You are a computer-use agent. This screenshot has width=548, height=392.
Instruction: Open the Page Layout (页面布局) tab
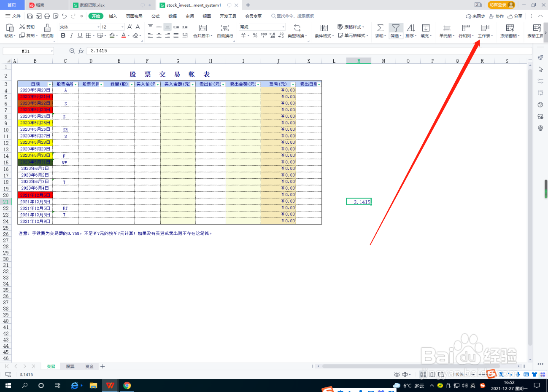tap(134, 16)
